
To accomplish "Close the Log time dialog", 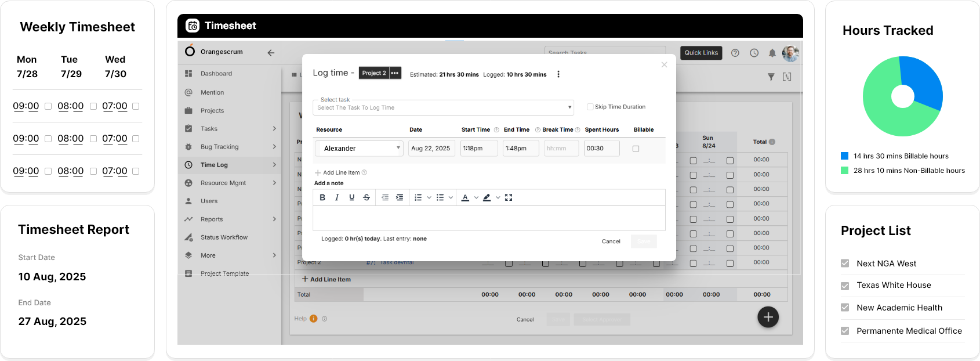I will click(665, 64).
